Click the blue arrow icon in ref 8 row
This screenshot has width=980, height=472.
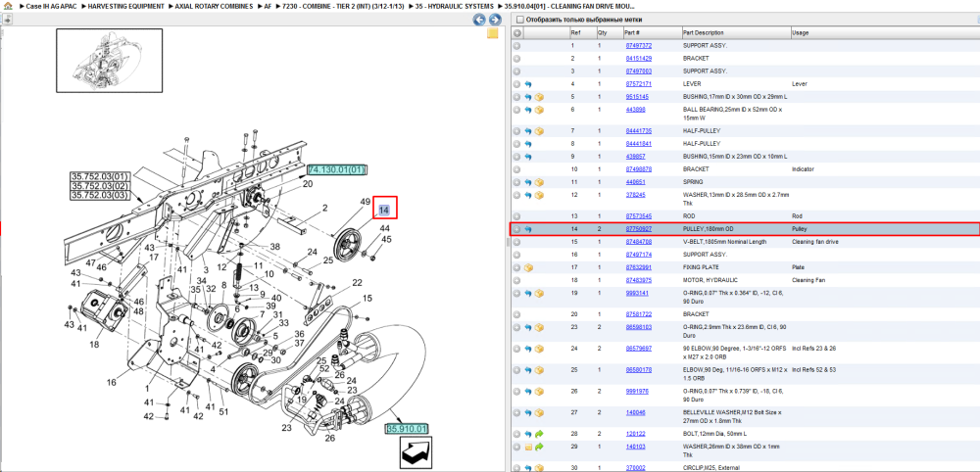click(528, 144)
